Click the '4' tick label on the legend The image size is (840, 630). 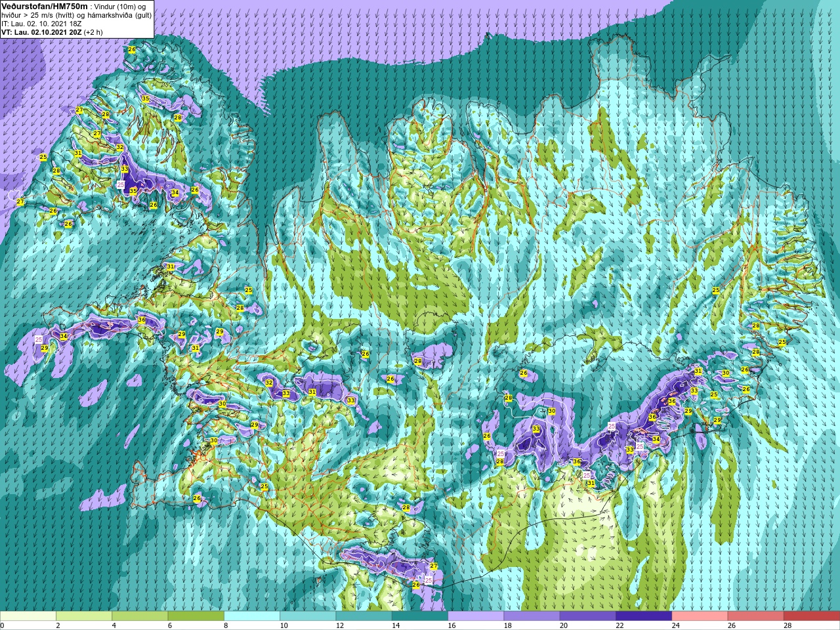click(x=114, y=625)
